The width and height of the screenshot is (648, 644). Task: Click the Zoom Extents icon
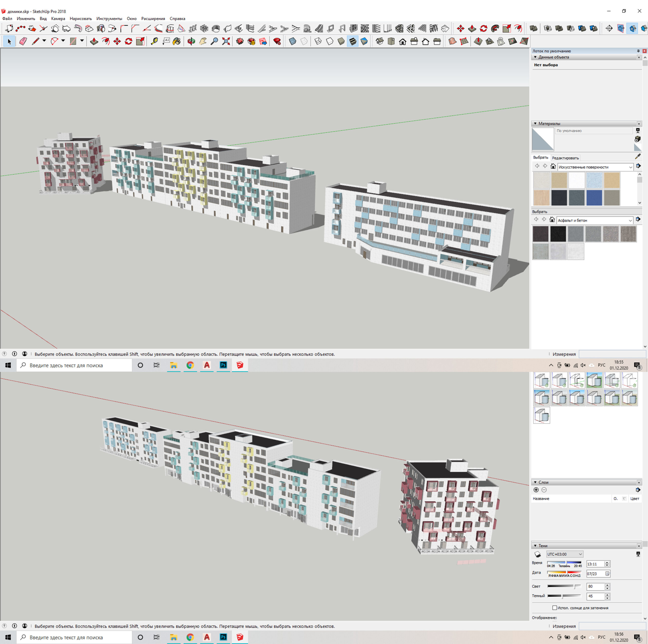click(x=226, y=41)
